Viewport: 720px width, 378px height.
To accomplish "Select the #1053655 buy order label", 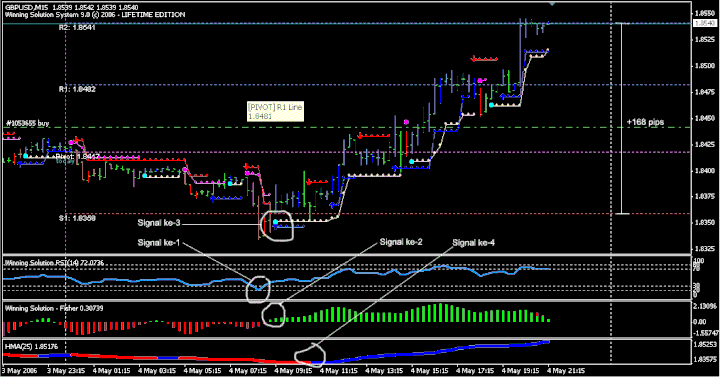I will [x=28, y=124].
